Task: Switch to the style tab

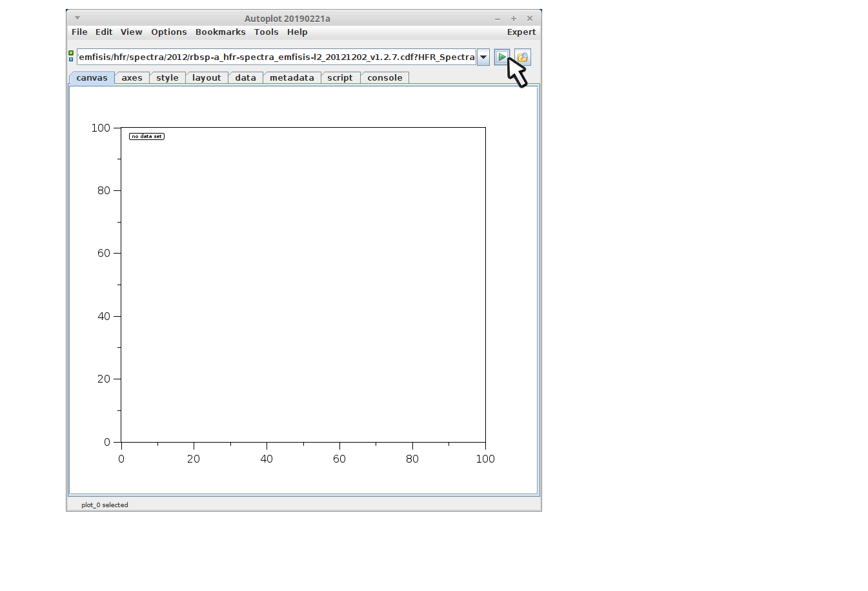Action: click(x=167, y=78)
